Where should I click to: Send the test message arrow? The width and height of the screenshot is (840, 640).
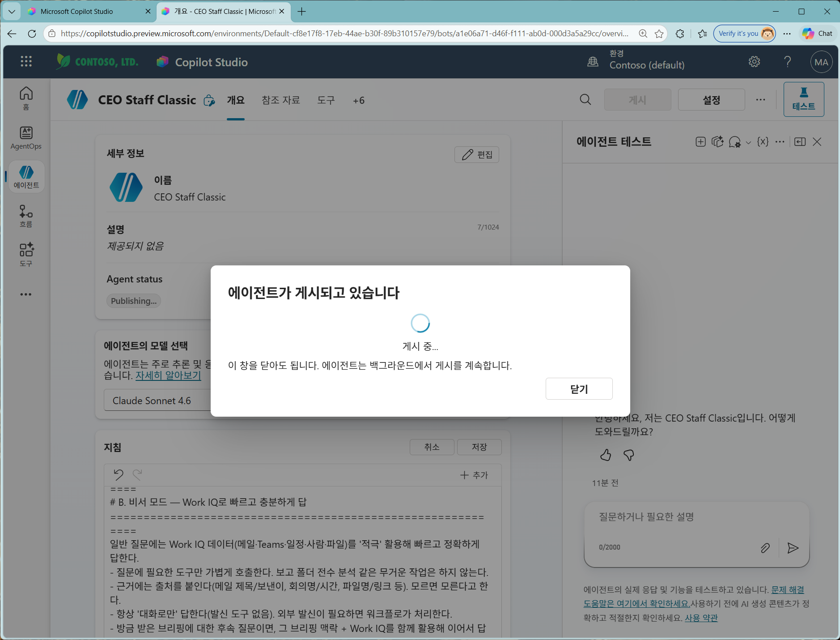point(793,548)
